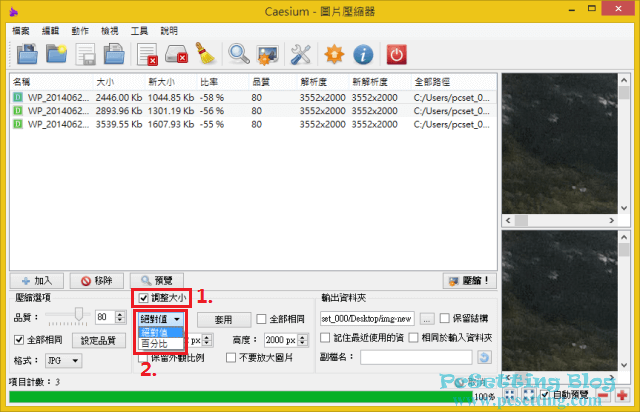Click the orange gear update icon
The height and width of the screenshot is (412, 640).
(x=332, y=54)
